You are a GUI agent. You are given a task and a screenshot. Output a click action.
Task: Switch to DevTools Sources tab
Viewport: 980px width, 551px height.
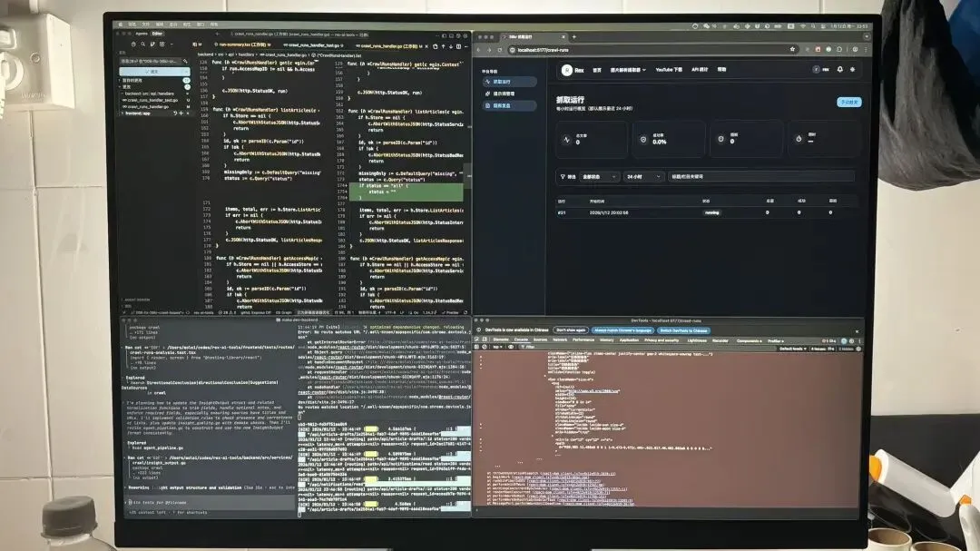540,340
